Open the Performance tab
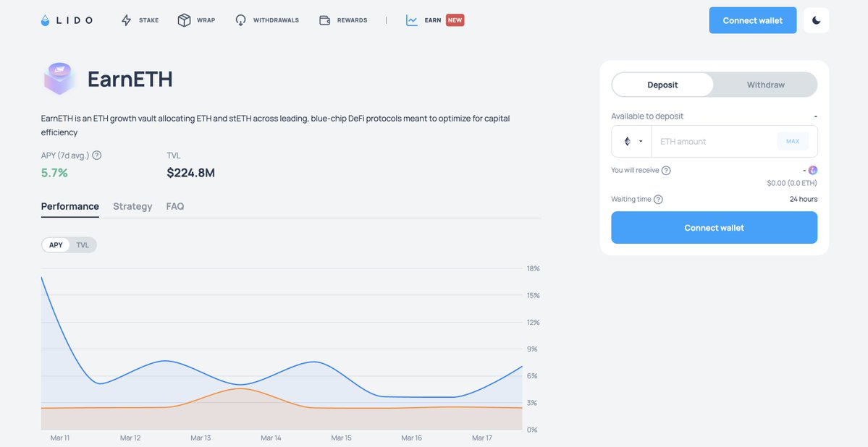The image size is (868, 447). pyautogui.click(x=69, y=206)
